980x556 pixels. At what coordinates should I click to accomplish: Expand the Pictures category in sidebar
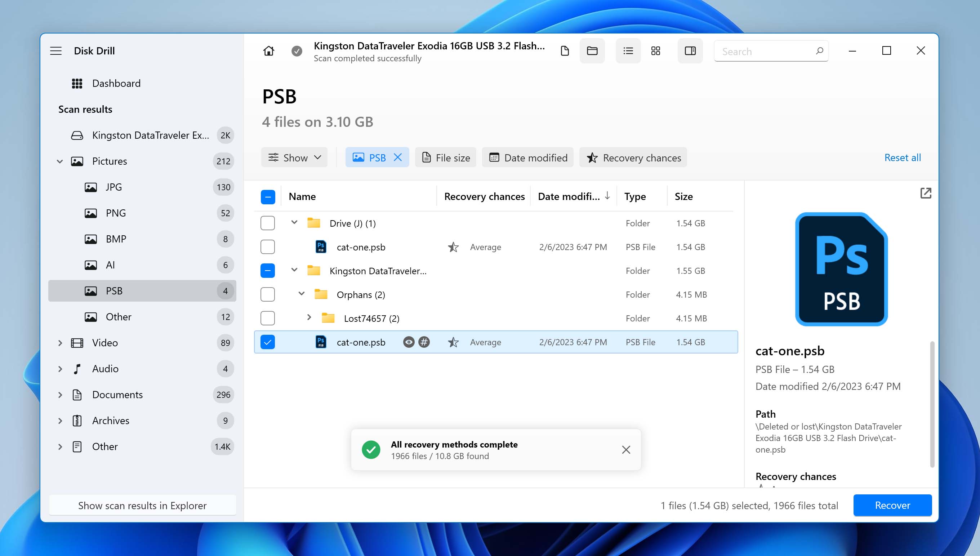[x=59, y=161]
